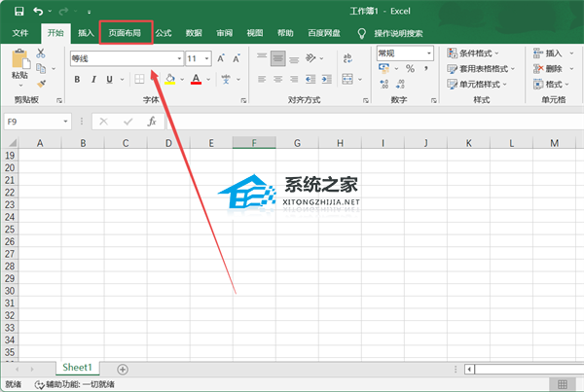Open the fill color dropdown arrow

point(182,80)
